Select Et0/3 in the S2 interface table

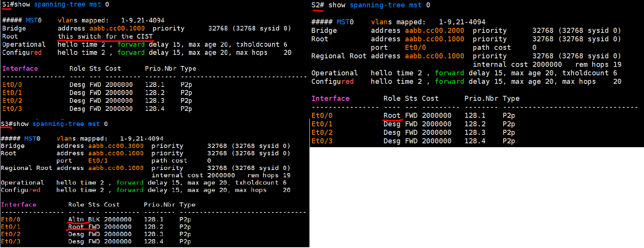322,141
